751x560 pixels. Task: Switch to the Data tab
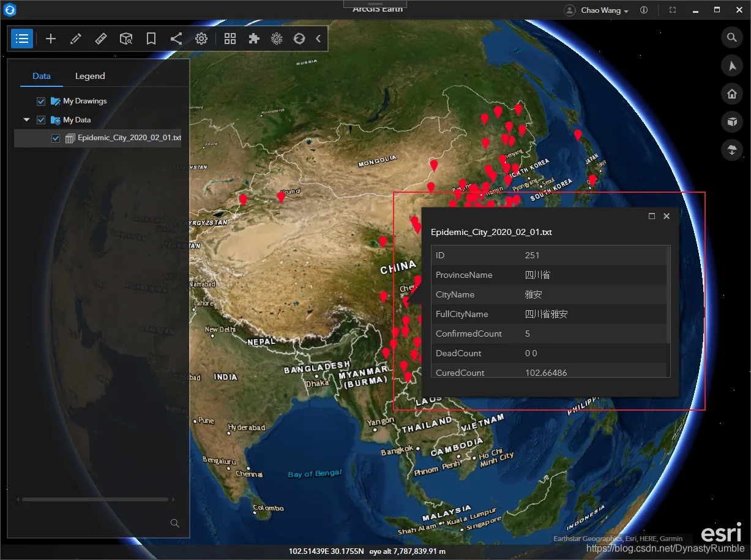42,76
